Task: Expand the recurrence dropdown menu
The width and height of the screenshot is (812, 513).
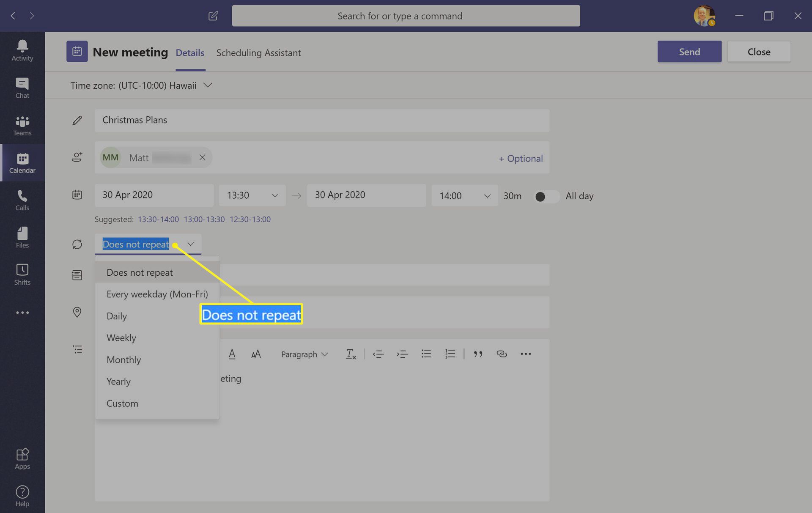Action: coord(190,244)
